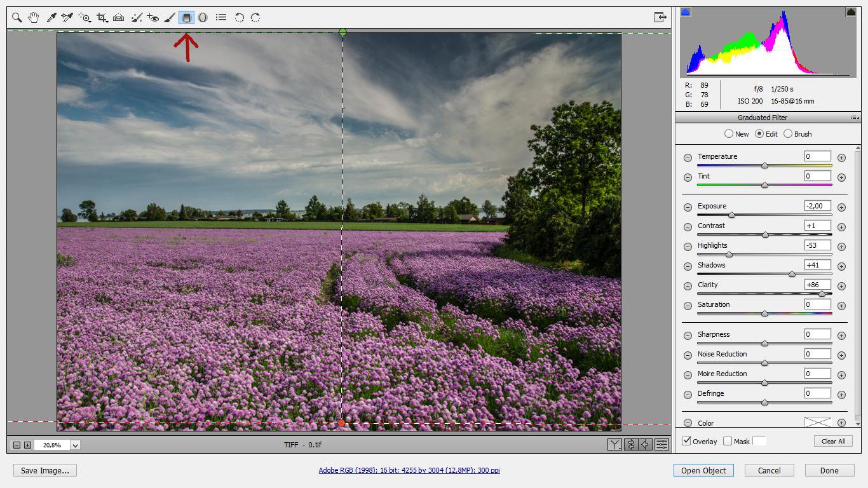Toggle full screen mode icon
Screen dimensions: 868x488
tap(660, 17)
